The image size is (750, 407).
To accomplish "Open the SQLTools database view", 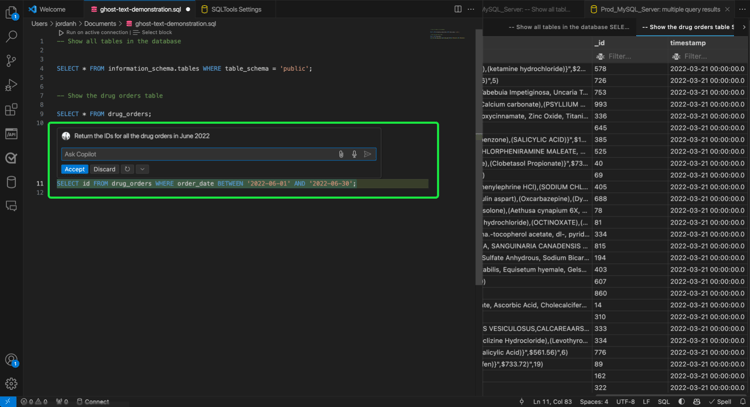I will (11, 182).
